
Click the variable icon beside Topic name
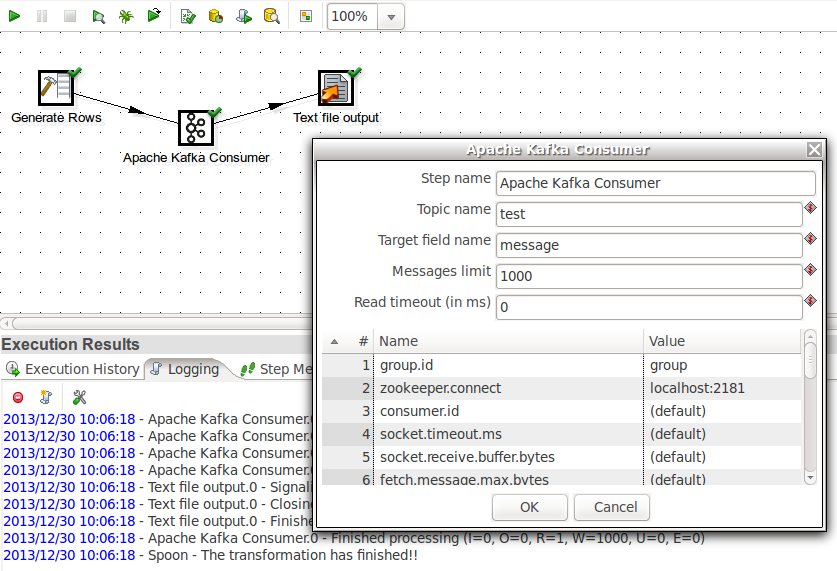(x=810, y=208)
